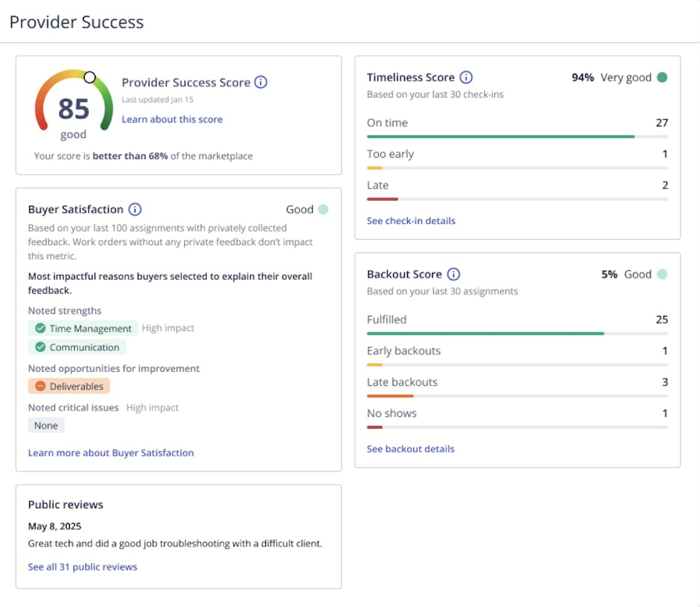The image size is (700, 607).
Task: Click the score gauge knob marker
Action: (x=90, y=77)
